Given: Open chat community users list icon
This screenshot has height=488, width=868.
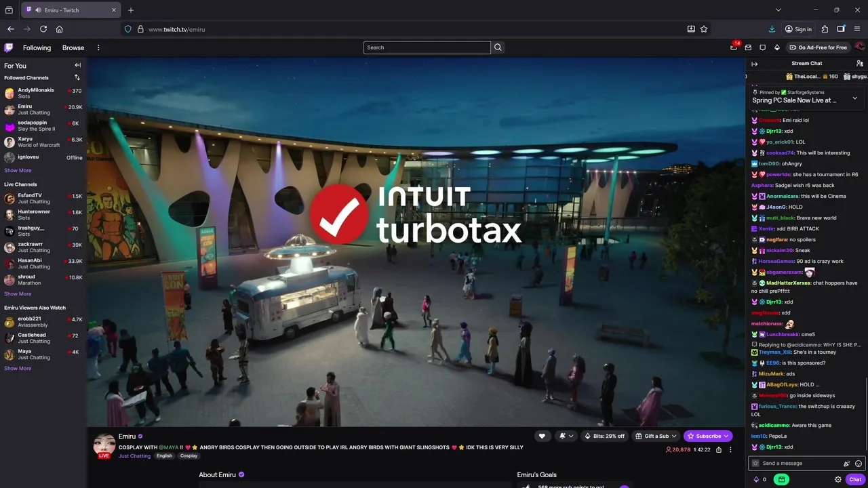Looking at the screenshot, I should tap(859, 64).
